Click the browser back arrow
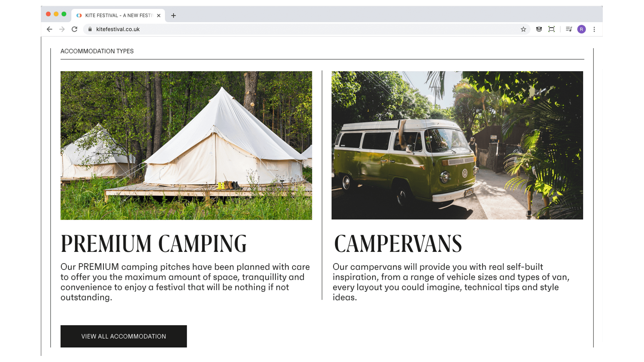The image size is (644, 362). point(49,29)
